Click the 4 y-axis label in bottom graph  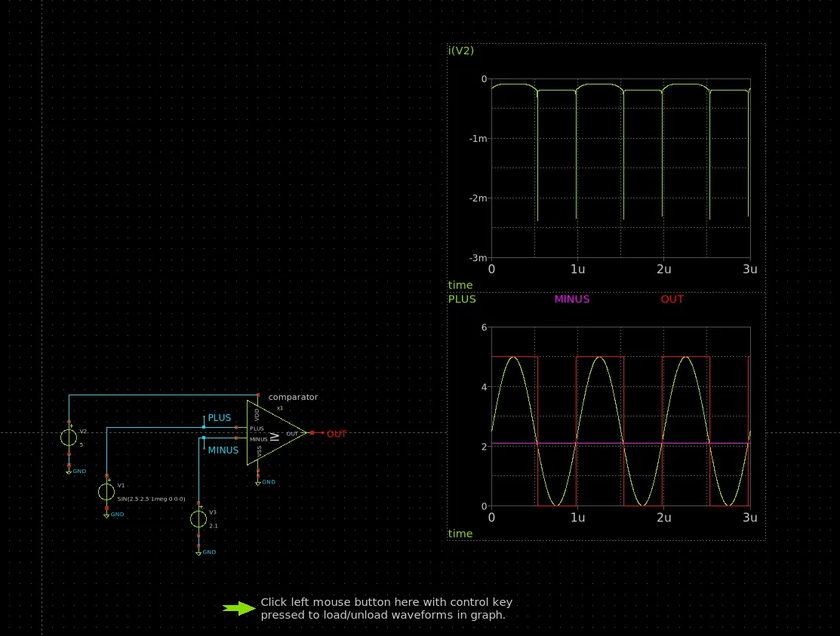[485, 387]
